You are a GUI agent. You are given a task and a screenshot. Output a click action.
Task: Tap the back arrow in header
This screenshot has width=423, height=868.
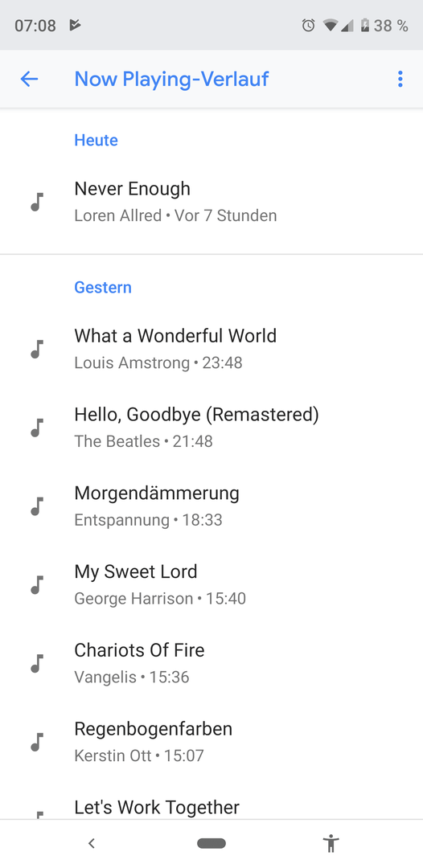[29, 79]
